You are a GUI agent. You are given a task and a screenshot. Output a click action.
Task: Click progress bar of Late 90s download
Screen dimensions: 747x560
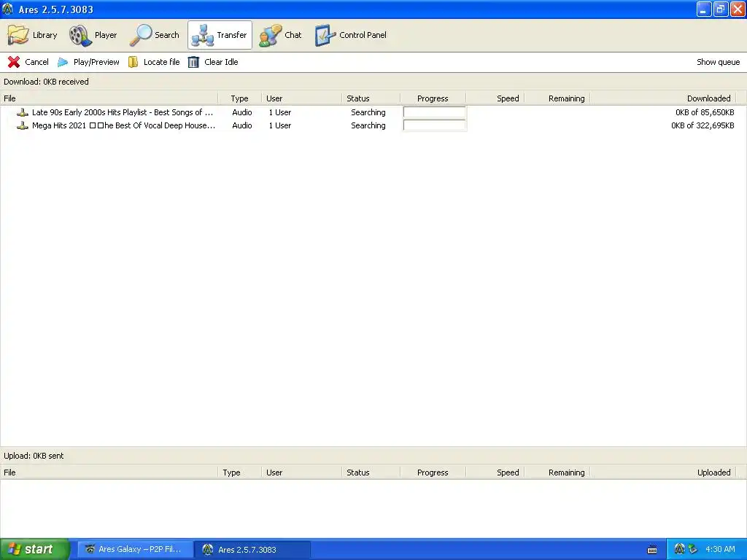434,112
